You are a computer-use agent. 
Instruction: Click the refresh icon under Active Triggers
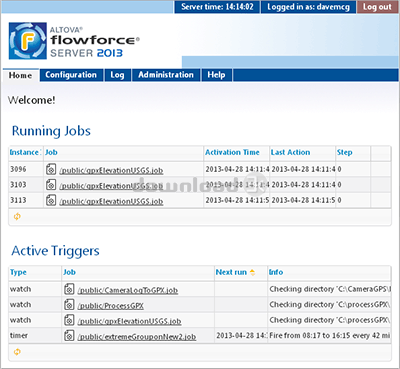(17, 352)
